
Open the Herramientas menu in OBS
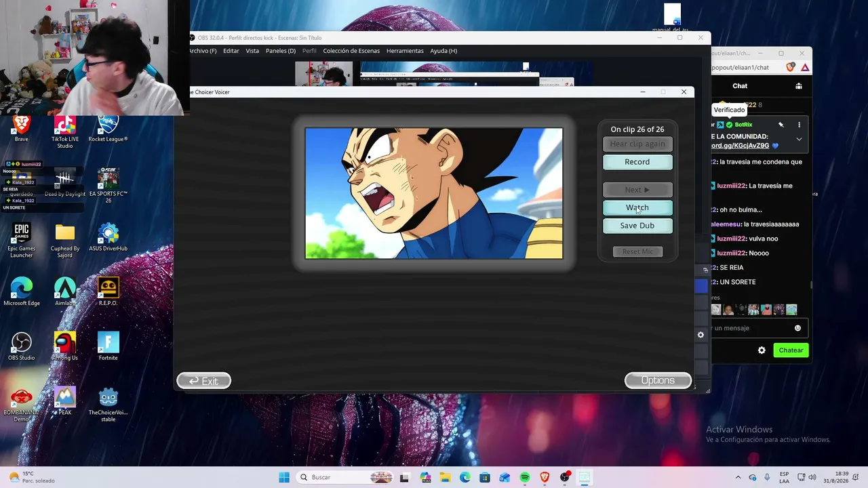click(x=405, y=51)
